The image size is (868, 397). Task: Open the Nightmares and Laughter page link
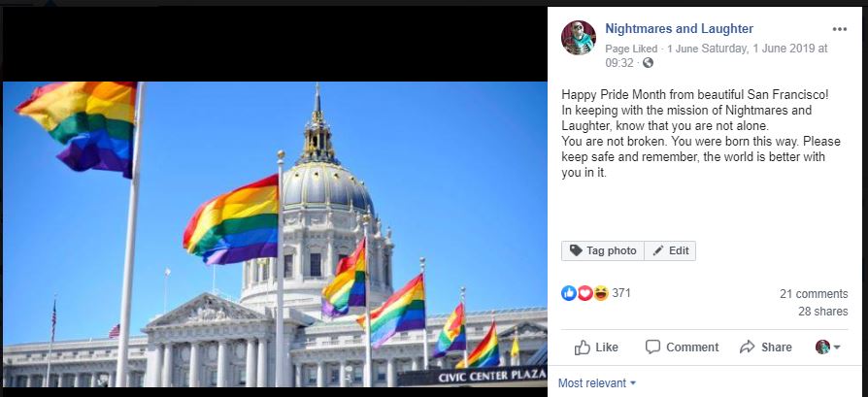coord(679,29)
